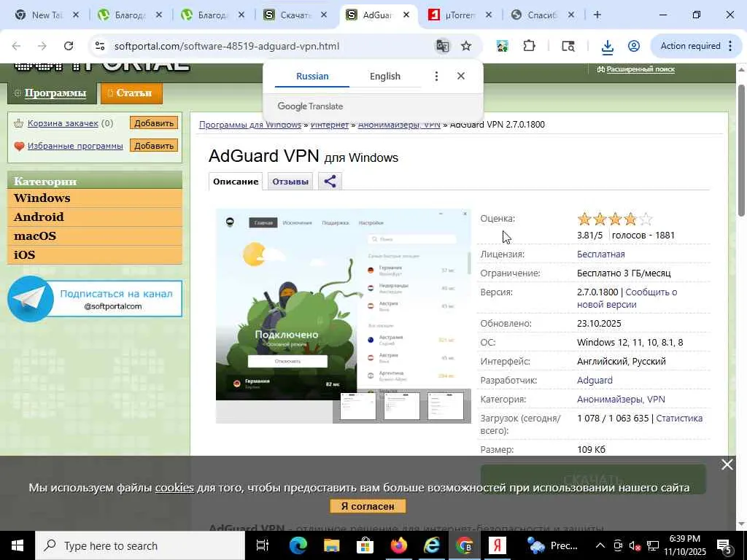747x560 pixels.
Task: Click the taskbar search box
Action: 140,545
